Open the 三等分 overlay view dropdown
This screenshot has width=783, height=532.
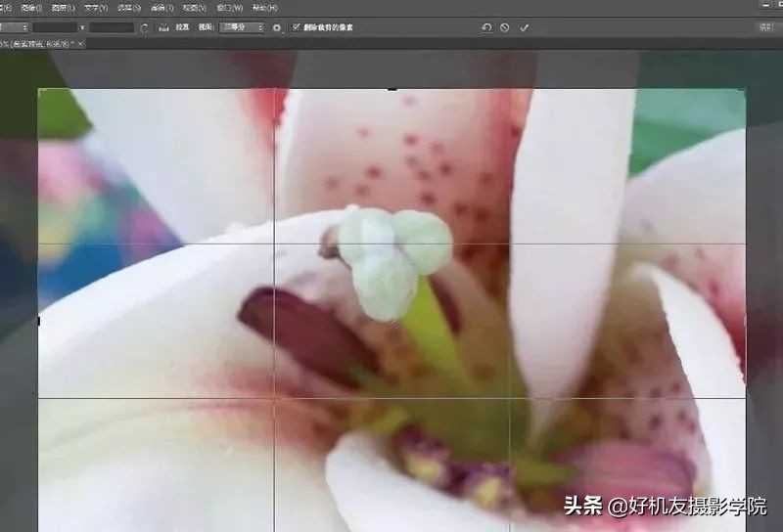(242, 27)
